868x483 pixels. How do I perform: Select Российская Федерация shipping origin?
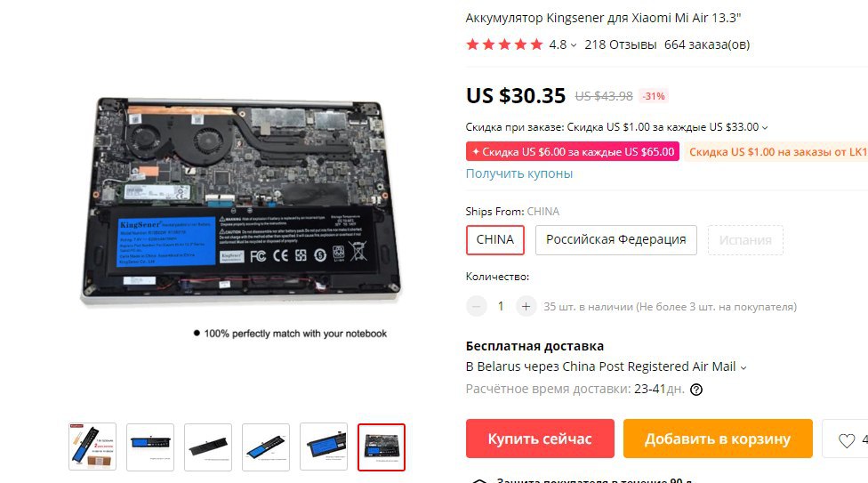click(x=615, y=240)
